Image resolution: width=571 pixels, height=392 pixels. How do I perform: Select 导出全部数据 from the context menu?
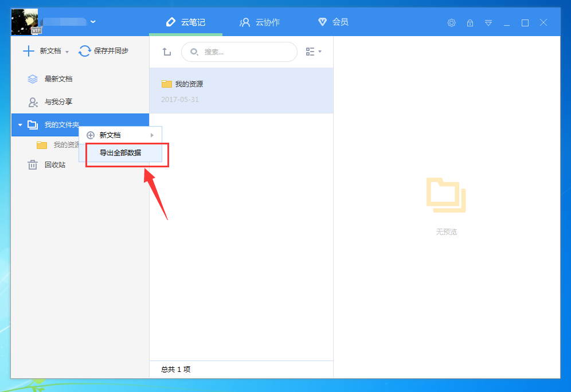[121, 154]
